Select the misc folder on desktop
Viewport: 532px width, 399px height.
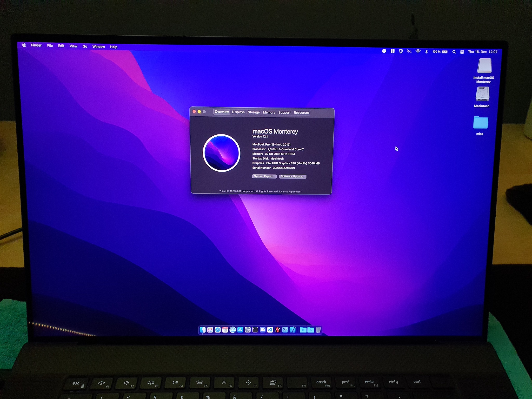[480, 123]
